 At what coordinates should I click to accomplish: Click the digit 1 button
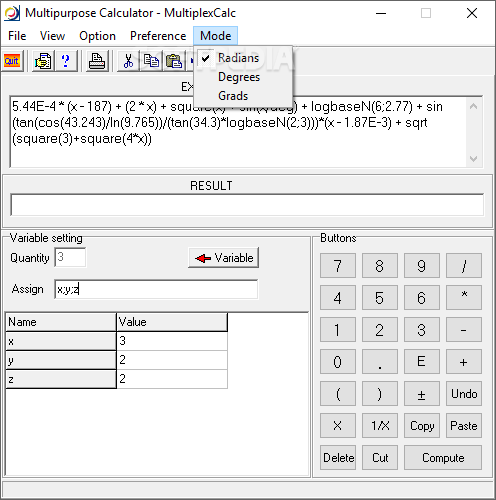click(x=338, y=330)
